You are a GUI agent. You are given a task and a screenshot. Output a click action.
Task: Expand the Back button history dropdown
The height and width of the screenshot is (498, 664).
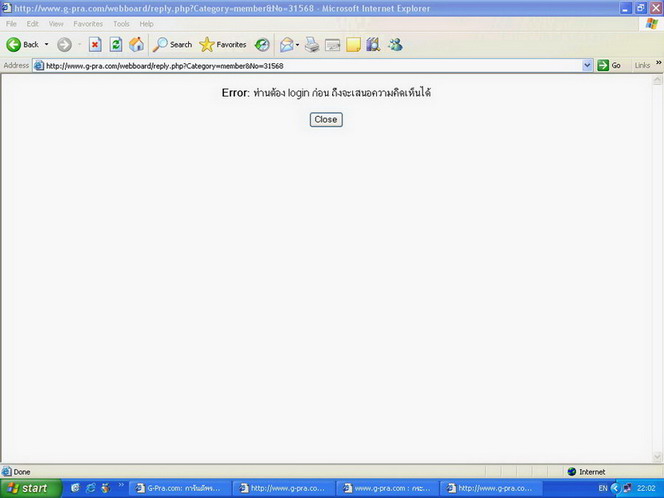pos(46,44)
